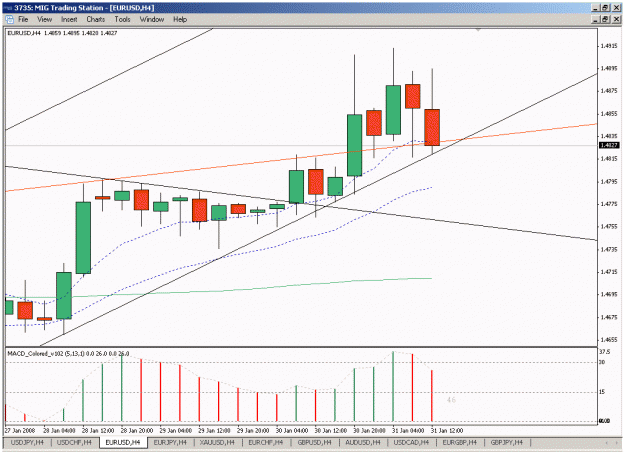The width and height of the screenshot is (625, 452).
Task: Click the 31 Jan 12:00 time axis label
Action: [446, 430]
